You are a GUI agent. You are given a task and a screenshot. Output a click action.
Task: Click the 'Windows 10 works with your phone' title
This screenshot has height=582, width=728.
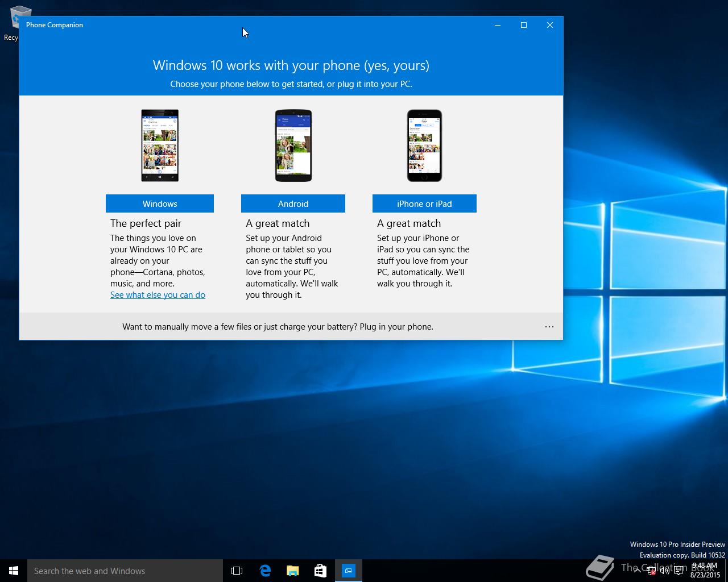[291, 65]
